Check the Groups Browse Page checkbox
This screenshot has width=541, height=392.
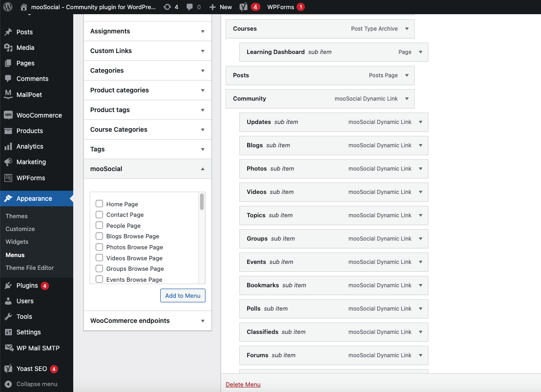click(99, 268)
